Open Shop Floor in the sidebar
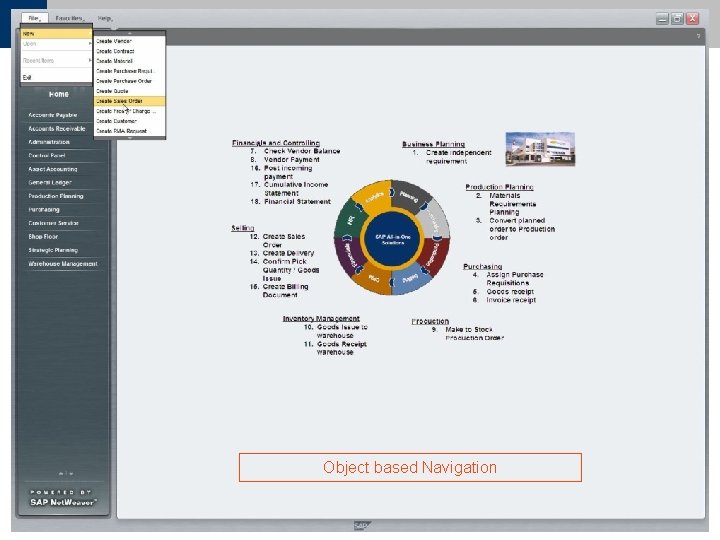Screen dimensions: 720x540 [x=43, y=236]
